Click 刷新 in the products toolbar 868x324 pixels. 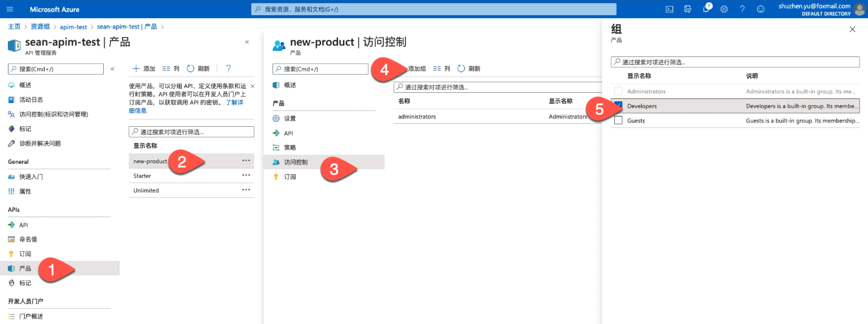[x=198, y=69]
